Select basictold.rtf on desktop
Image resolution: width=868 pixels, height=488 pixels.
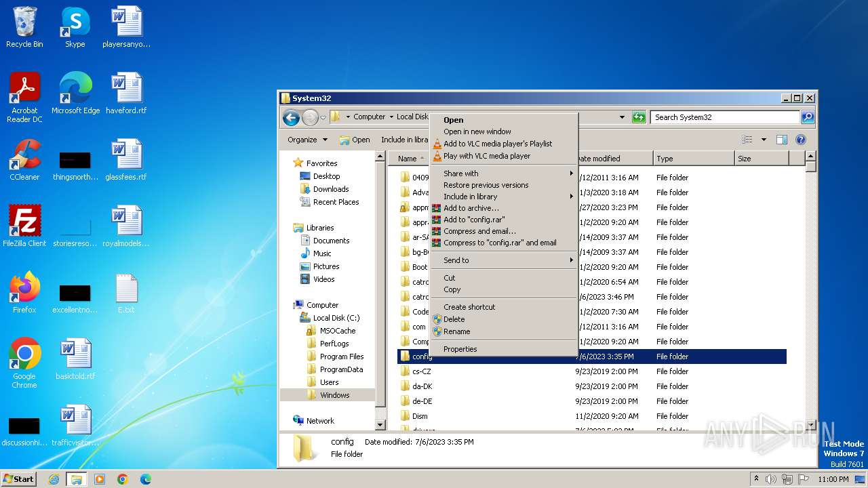click(75, 359)
